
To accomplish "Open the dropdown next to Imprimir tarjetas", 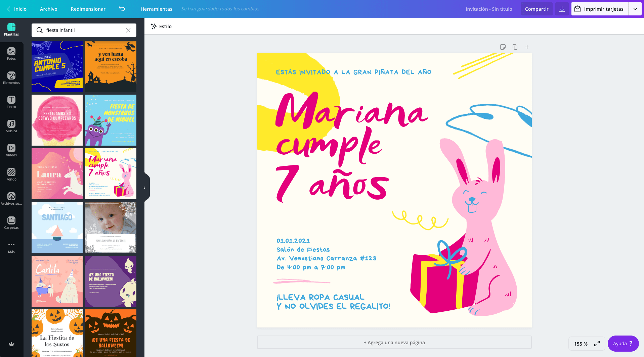I will 635,9.
